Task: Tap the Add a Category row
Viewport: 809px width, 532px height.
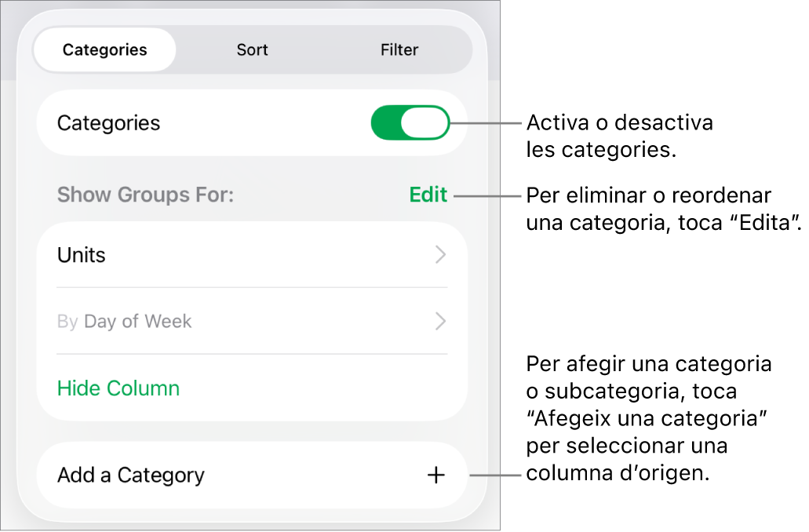Action: (x=251, y=475)
